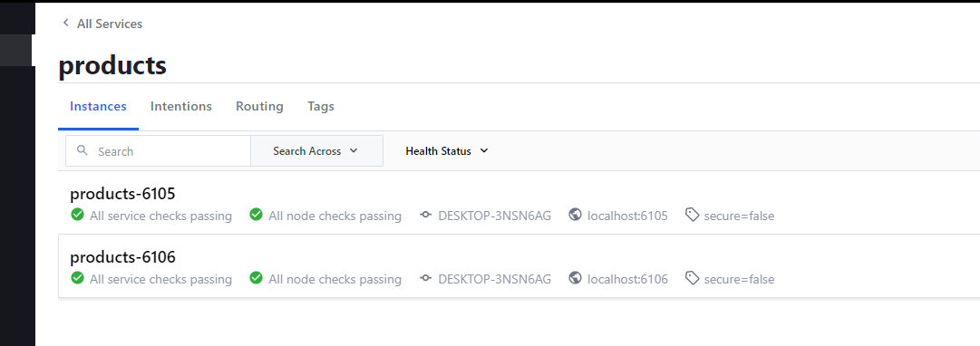Switch to the Routing tab
980x346 pixels.
click(259, 106)
